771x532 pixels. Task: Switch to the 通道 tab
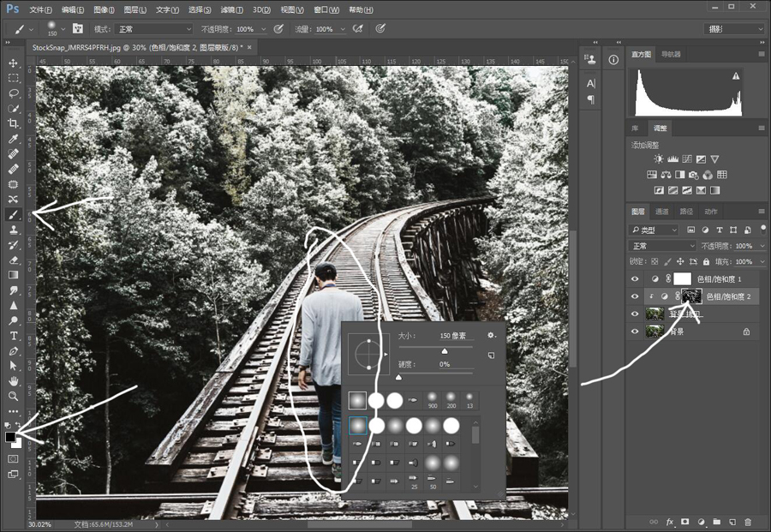pos(662,212)
